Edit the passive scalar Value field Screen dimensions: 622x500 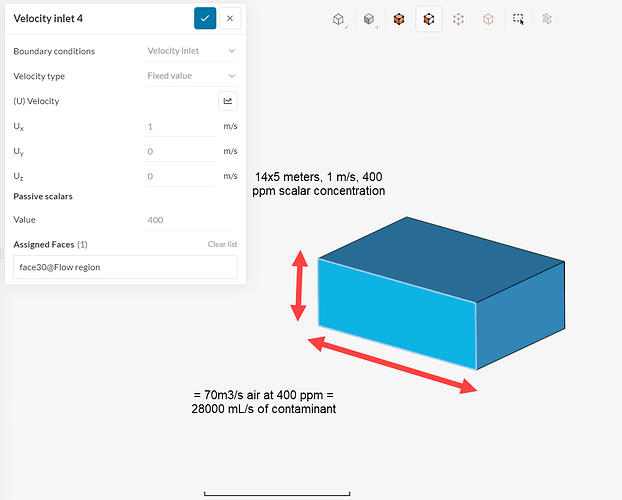pyautogui.click(x=187, y=220)
